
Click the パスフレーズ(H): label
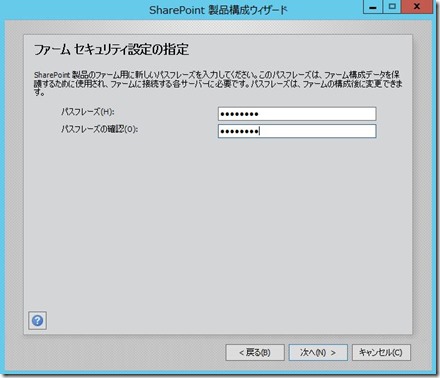point(88,111)
